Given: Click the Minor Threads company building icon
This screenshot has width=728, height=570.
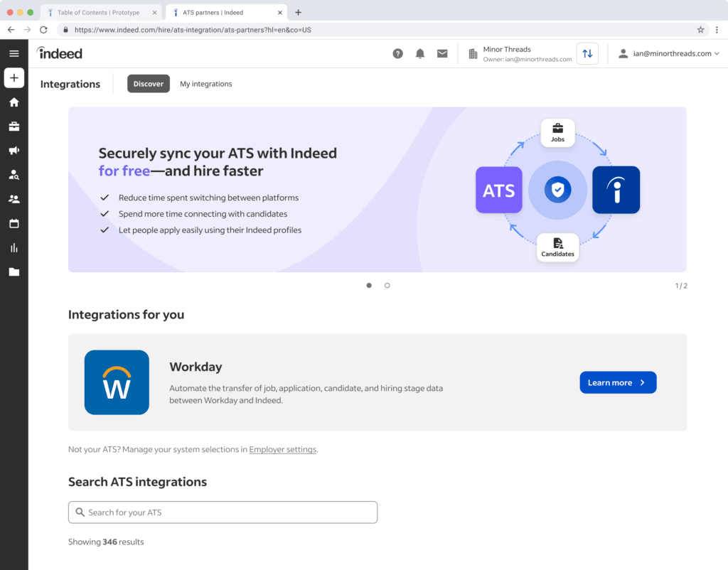Looking at the screenshot, I should (x=473, y=54).
